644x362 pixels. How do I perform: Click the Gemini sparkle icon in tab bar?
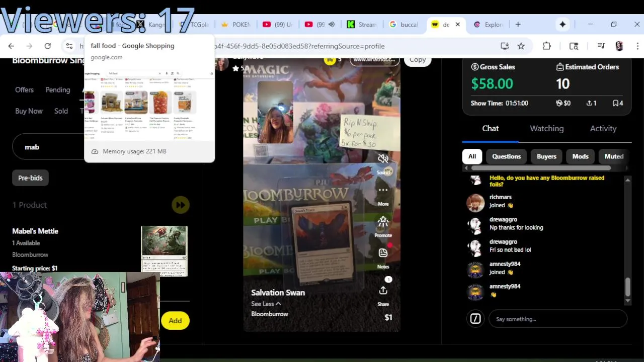pyautogui.click(x=562, y=24)
